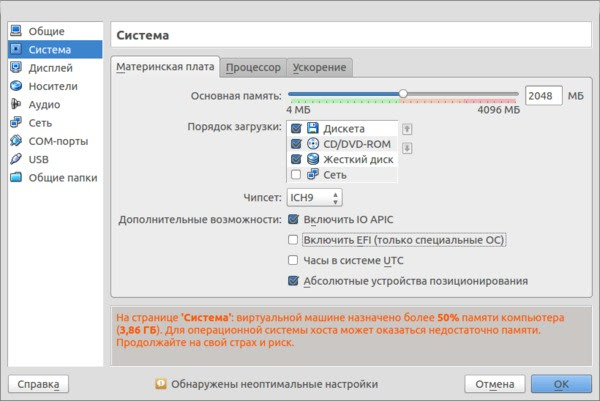Click the 4096 МБ maximum memory label
This screenshot has width=600, height=401.
[x=499, y=110]
